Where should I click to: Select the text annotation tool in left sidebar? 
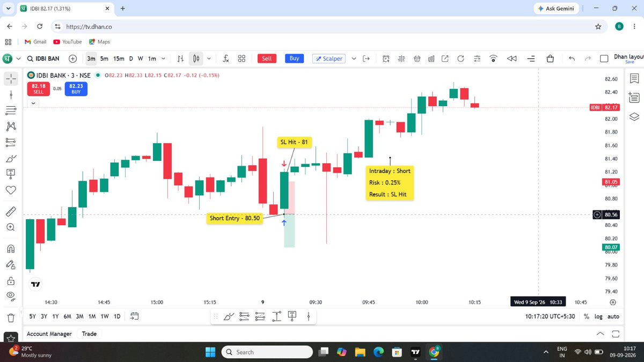tap(11, 174)
